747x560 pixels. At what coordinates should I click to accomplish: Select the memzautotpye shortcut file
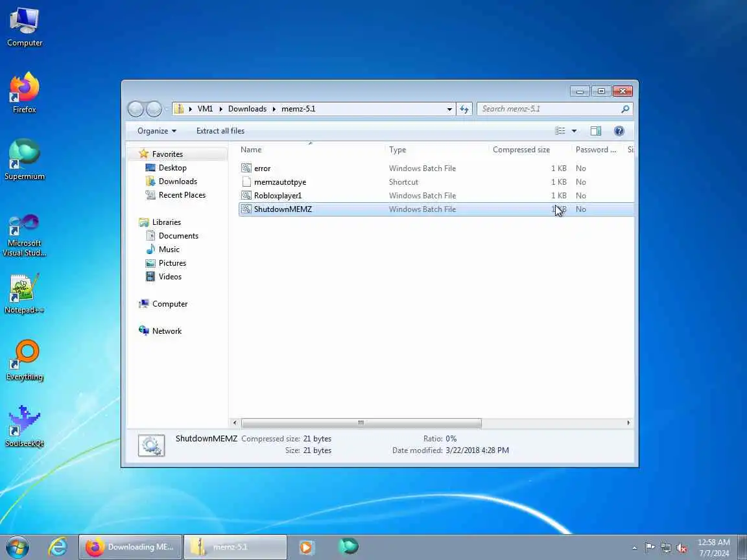click(436, 182)
